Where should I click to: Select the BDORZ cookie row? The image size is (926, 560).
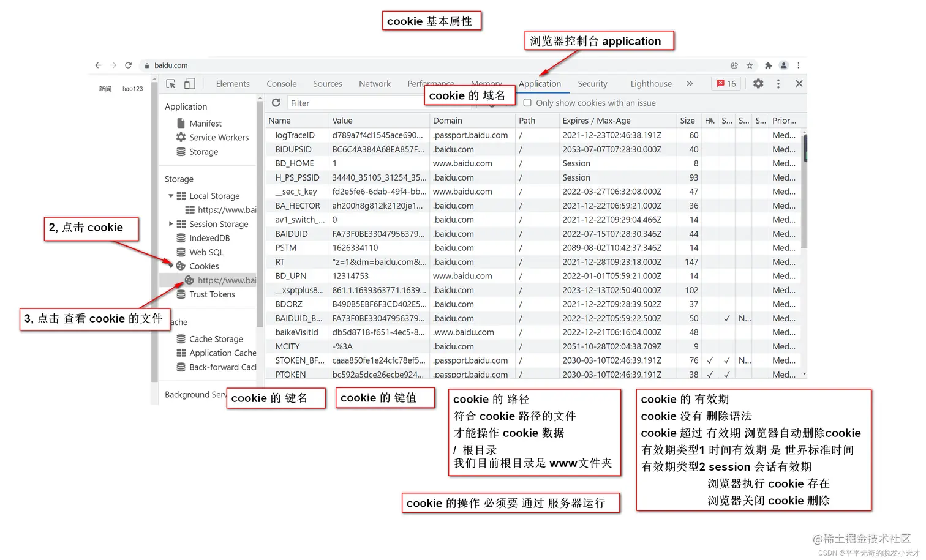click(534, 304)
